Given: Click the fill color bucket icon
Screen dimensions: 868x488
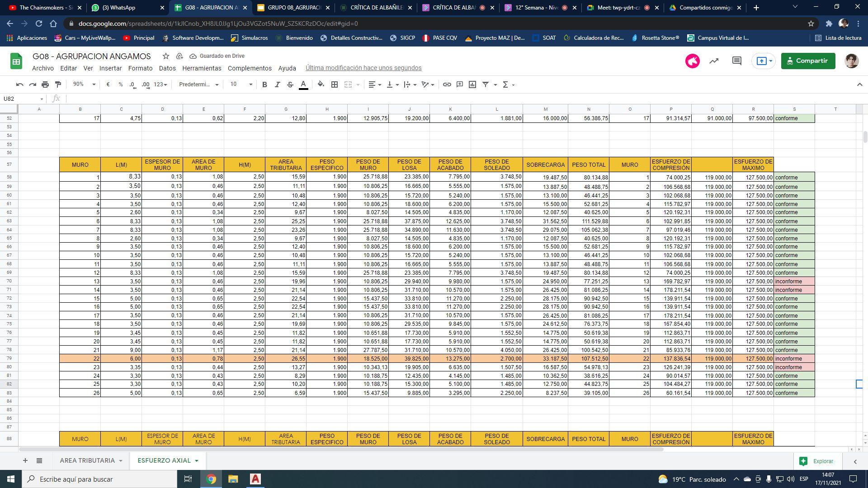Looking at the screenshot, I should point(321,84).
